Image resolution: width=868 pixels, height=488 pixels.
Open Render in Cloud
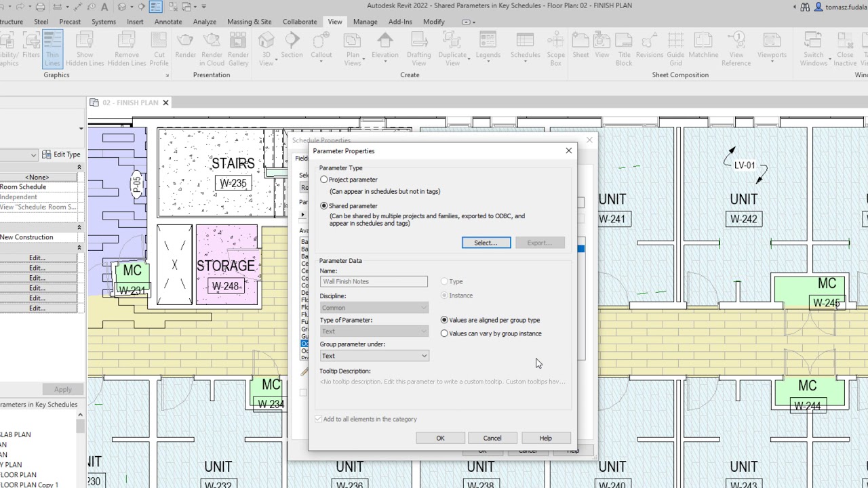click(x=212, y=49)
